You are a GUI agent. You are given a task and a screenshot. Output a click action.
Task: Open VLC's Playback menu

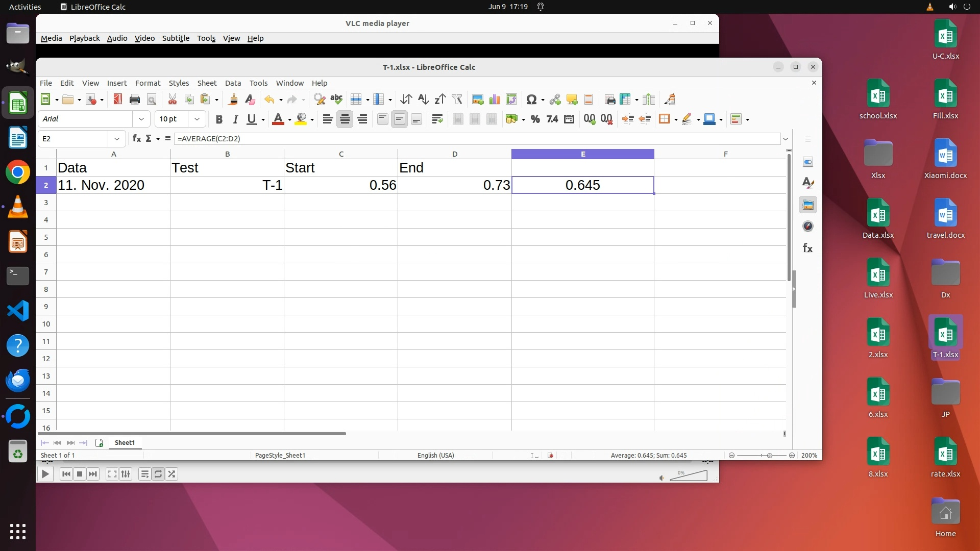pyautogui.click(x=84, y=38)
